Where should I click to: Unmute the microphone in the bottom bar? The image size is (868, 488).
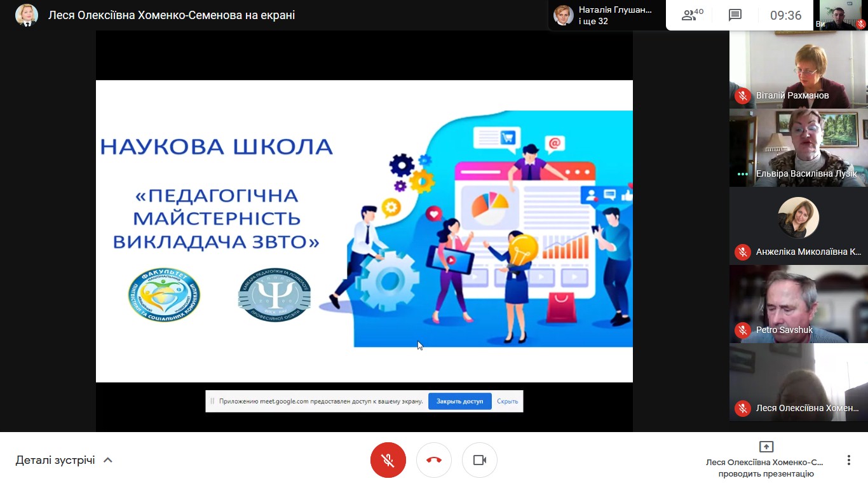[x=388, y=460]
